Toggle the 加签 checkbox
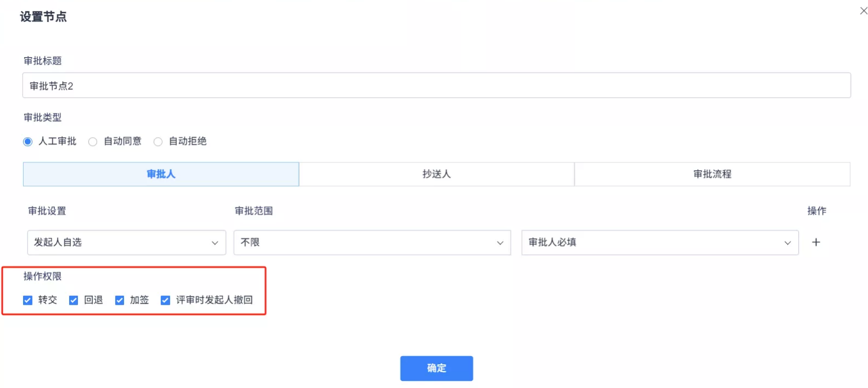 click(x=120, y=300)
